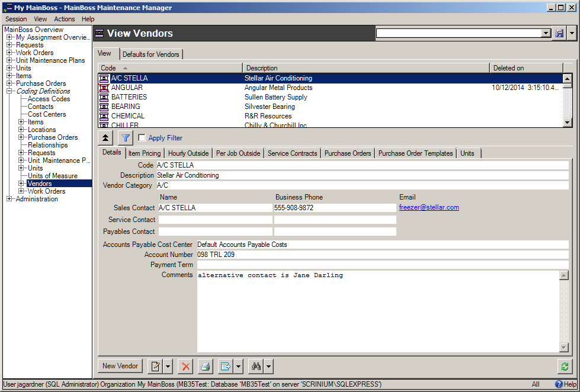Expand the Requests node under MainBoss Overview
Image resolution: width=580 pixels, height=392 pixels.
[9, 45]
